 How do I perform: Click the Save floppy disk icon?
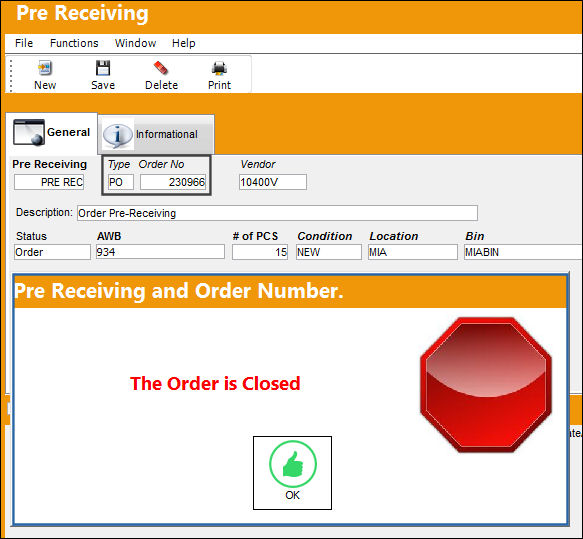pyautogui.click(x=103, y=68)
